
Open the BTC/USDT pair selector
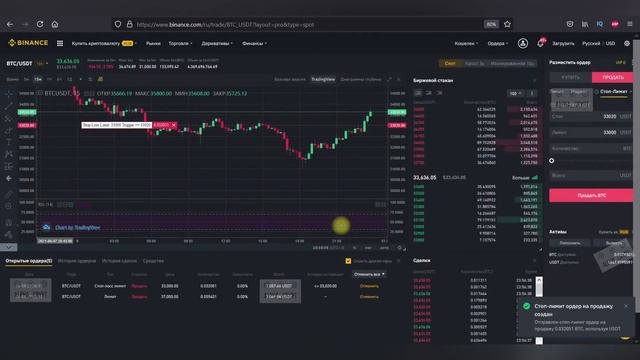pos(27,64)
